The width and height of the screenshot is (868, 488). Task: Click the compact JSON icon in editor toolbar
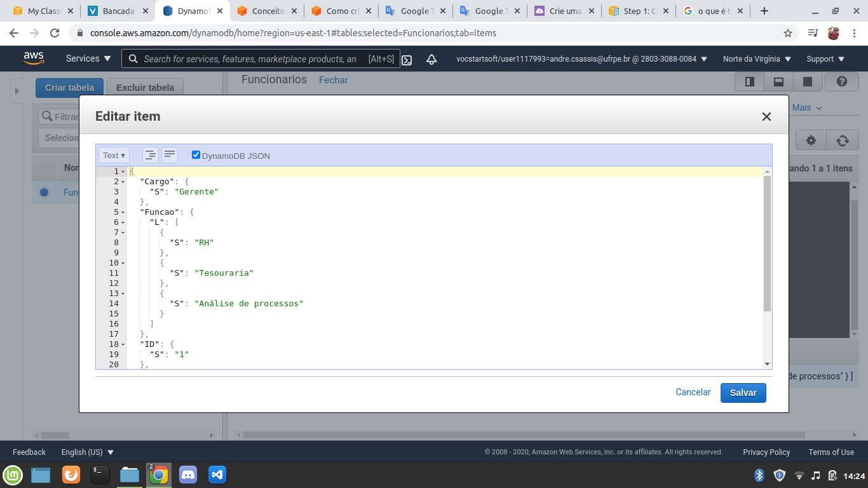pyautogui.click(x=170, y=155)
